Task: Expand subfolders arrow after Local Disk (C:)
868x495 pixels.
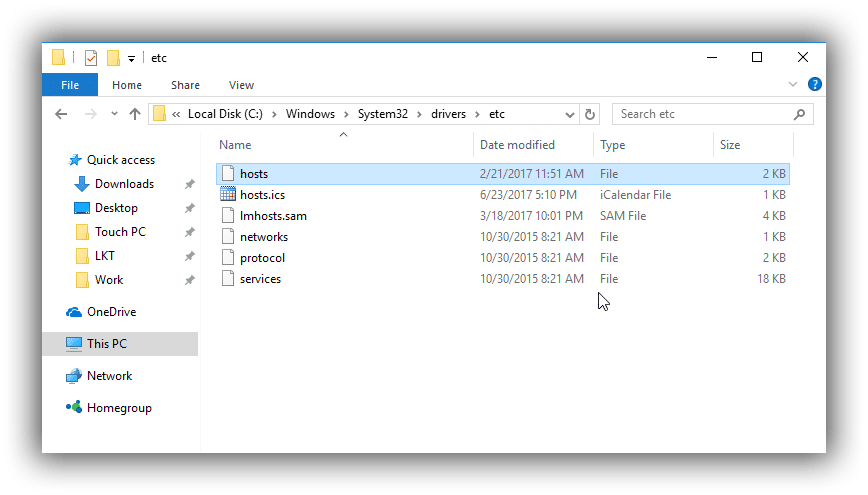Action: (x=274, y=115)
